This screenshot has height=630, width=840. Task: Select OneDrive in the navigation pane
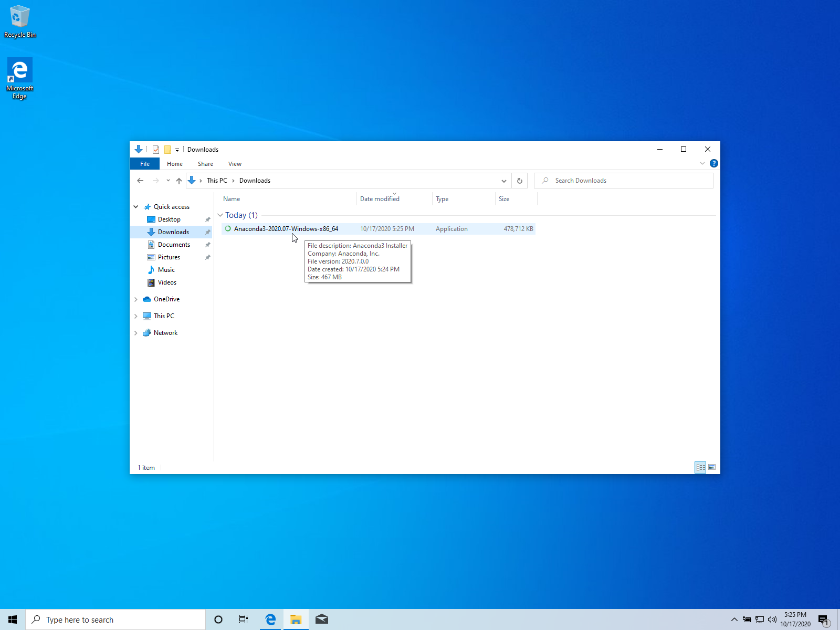pyautogui.click(x=166, y=299)
